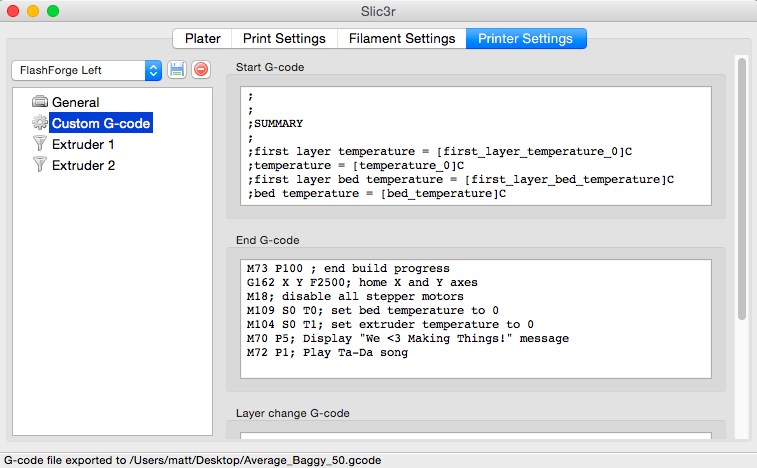The image size is (757, 468).
Task: Switch to the Plater tab
Action: pyautogui.click(x=202, y=38)
